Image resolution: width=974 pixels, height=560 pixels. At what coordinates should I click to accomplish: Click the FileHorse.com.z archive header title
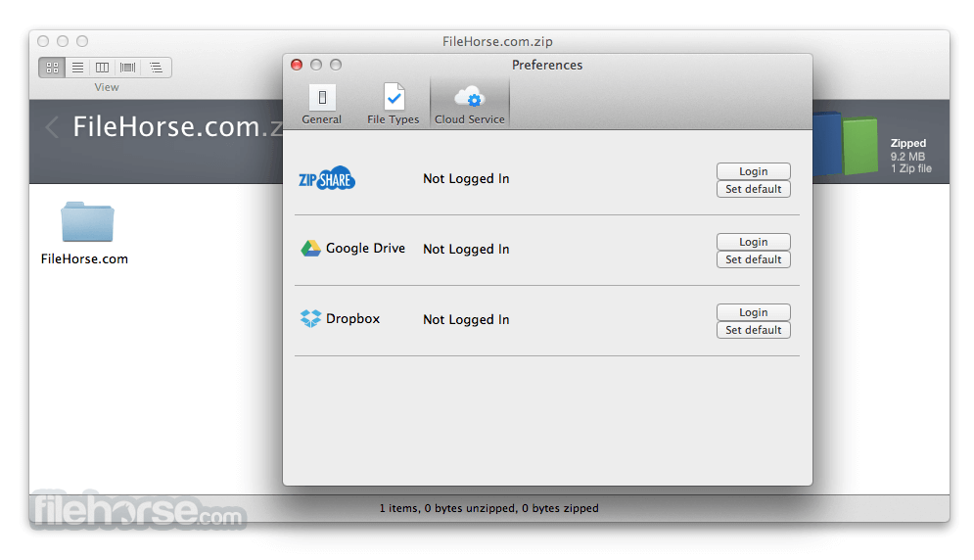[177, 127]
